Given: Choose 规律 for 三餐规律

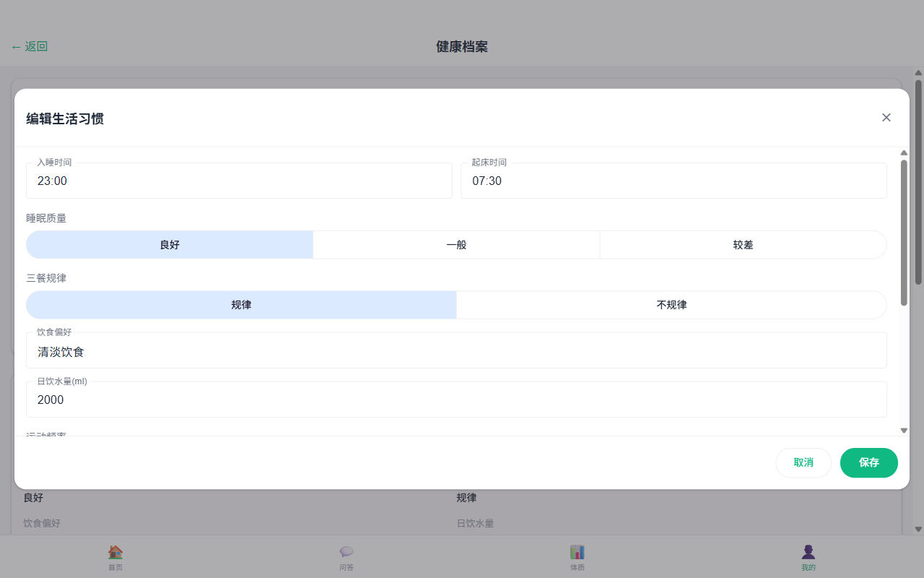Looking at the screenshot, I should pos(241,305).
